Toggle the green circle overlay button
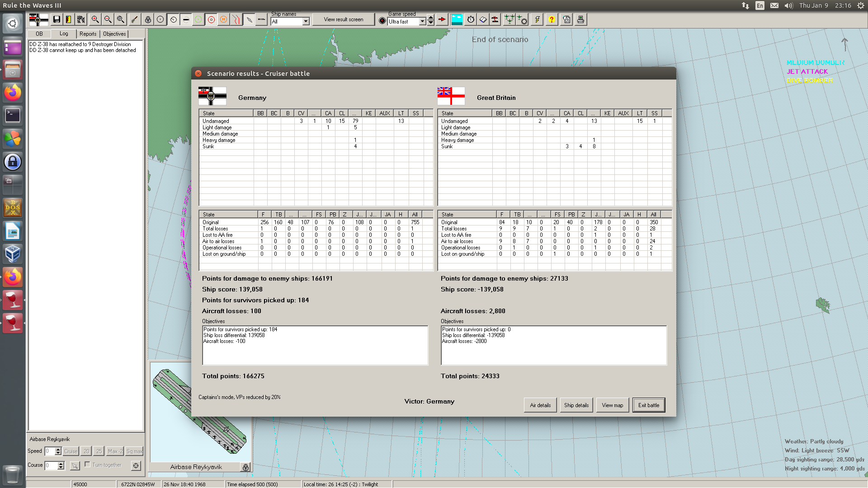 [x=198, y=19]
